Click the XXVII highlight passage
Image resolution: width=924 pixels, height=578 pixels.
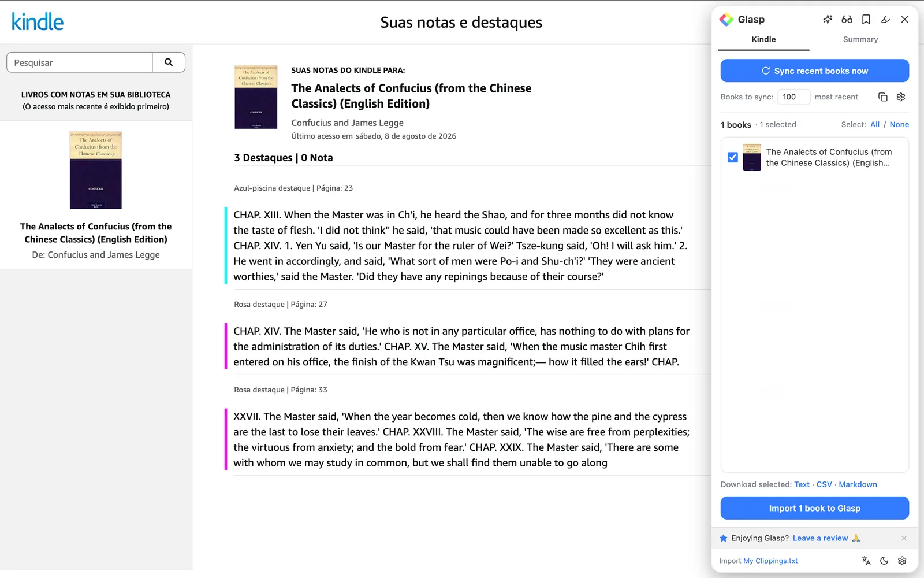[x=461, y=439]
